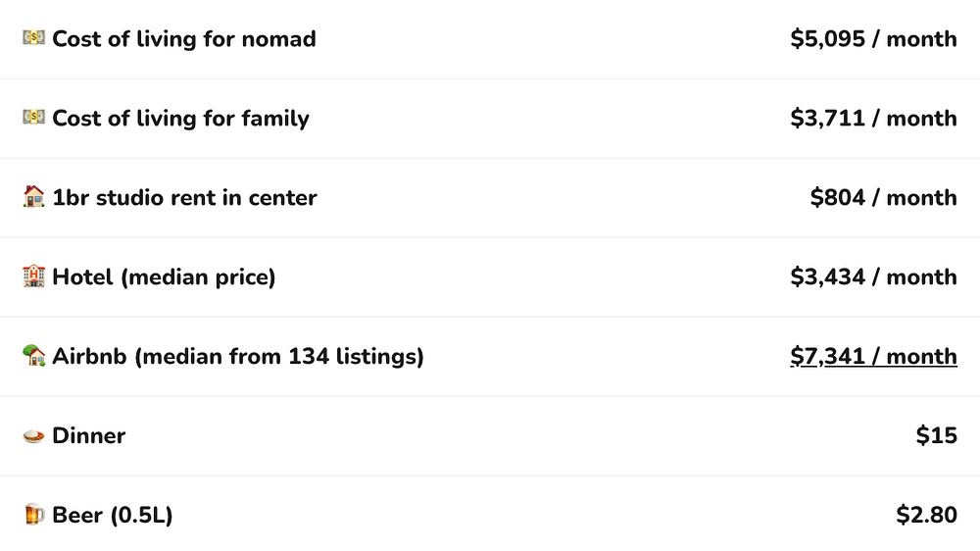The height and width of the screenshot is (551, 980).
Task: Click the Airbnb tree house icon
Action: (33, 357)
